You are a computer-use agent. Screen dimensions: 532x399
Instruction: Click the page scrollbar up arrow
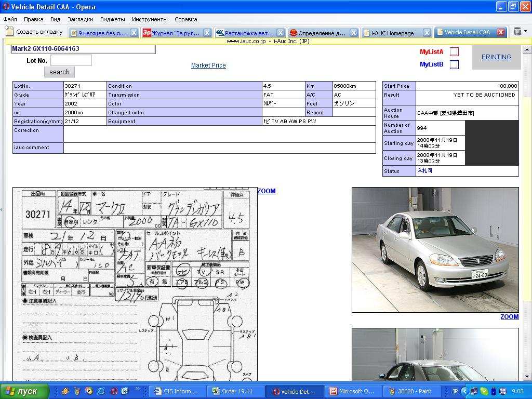[527, 50]
